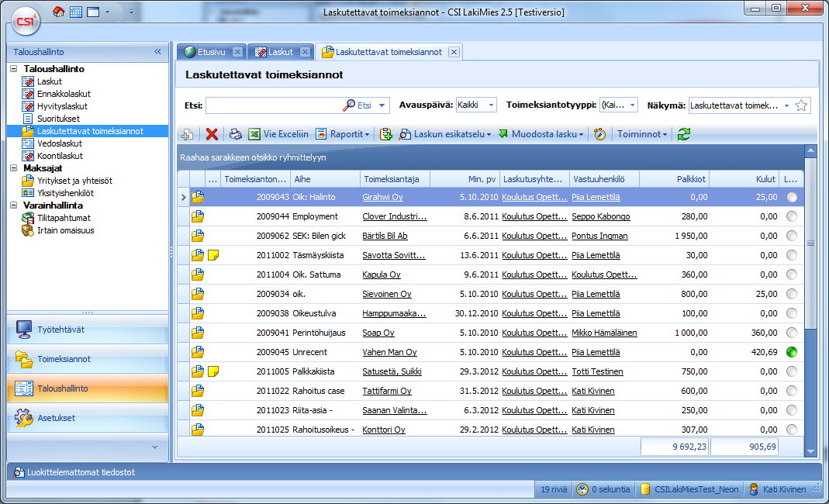Open Toimeksiannot navigation section
Viewport: 829px width, 504px height.
coord(88,359)
